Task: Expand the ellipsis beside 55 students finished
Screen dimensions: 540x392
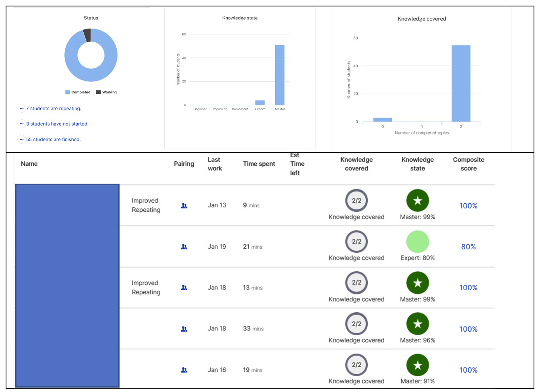Action: 22,139
